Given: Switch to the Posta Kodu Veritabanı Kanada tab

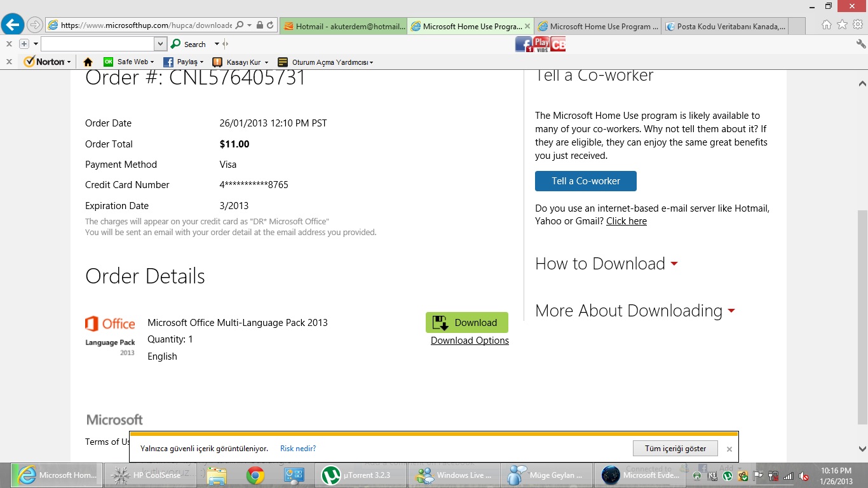Looking at the screenshot, I should tap(725, 26).
